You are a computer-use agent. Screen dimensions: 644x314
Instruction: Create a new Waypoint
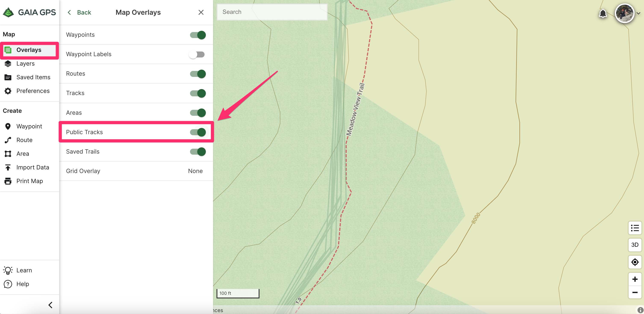pyautogui.click(x=29, y=126)
